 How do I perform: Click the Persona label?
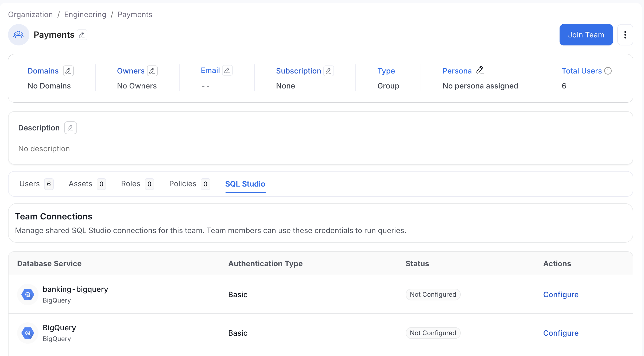click(457, 71)
